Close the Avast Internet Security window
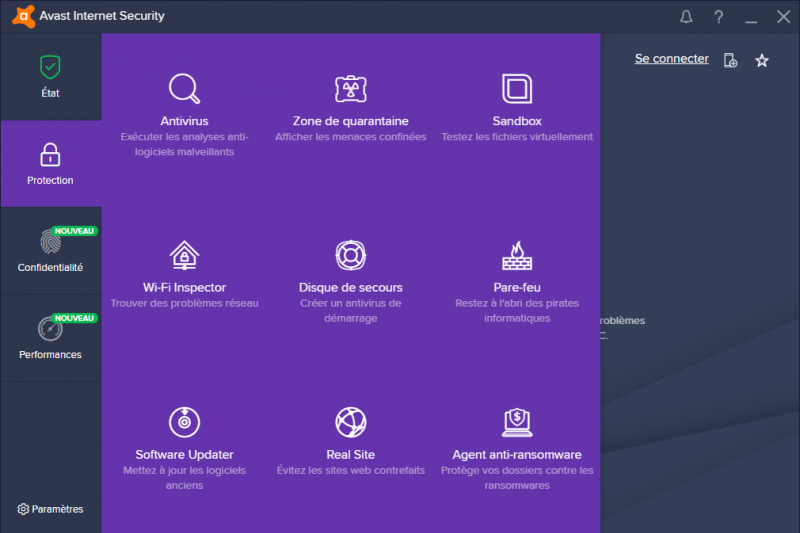The width and height of the screenshot is (800, 533). tap(783, 17)
